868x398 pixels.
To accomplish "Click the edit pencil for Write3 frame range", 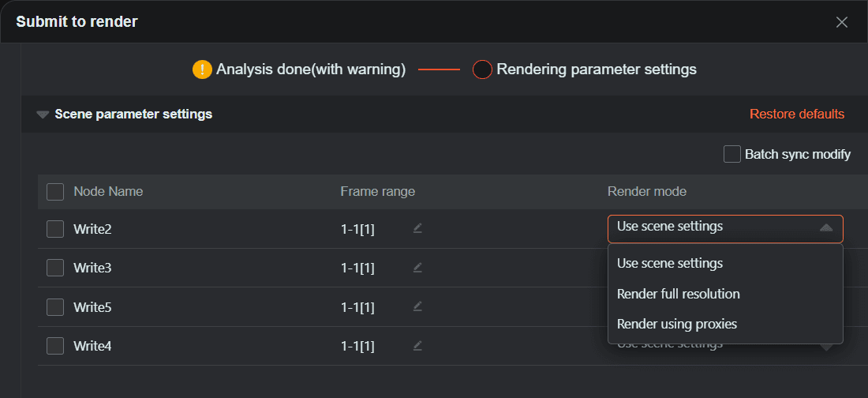I will click(417, 268).
